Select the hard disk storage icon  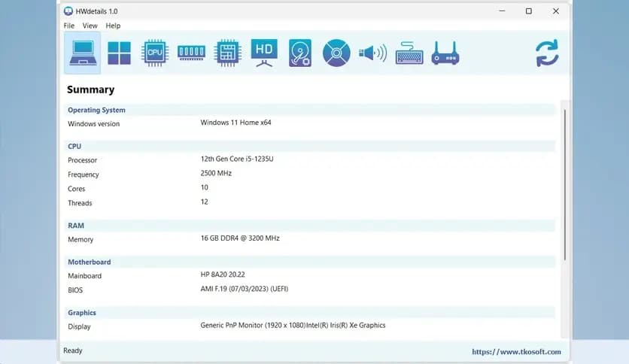click(300, 53)
